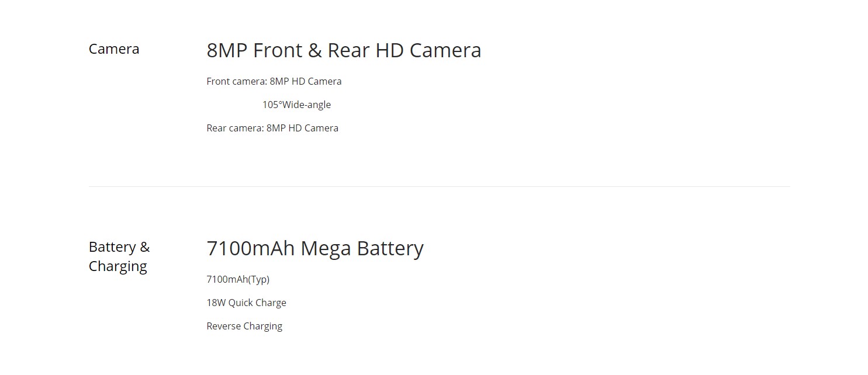Click the word Camera ending the large heading
868x375 pixels.
(445, 50)
